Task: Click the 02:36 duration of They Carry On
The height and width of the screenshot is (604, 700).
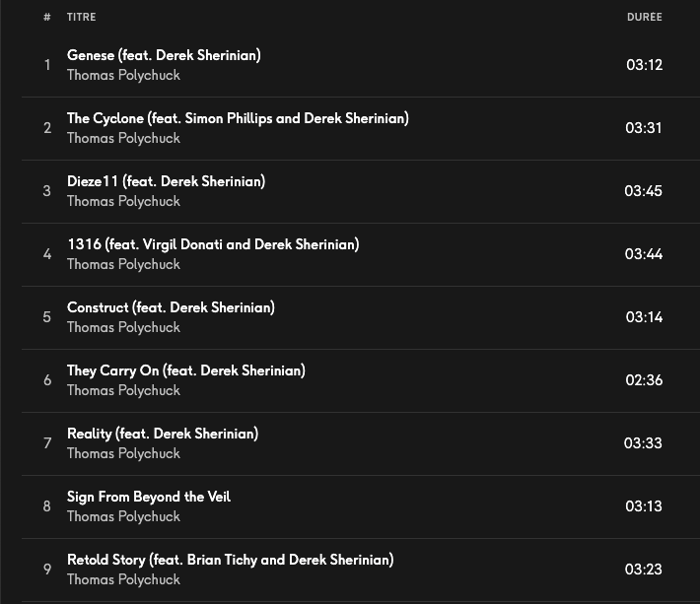Action: [x=644, y=380]
